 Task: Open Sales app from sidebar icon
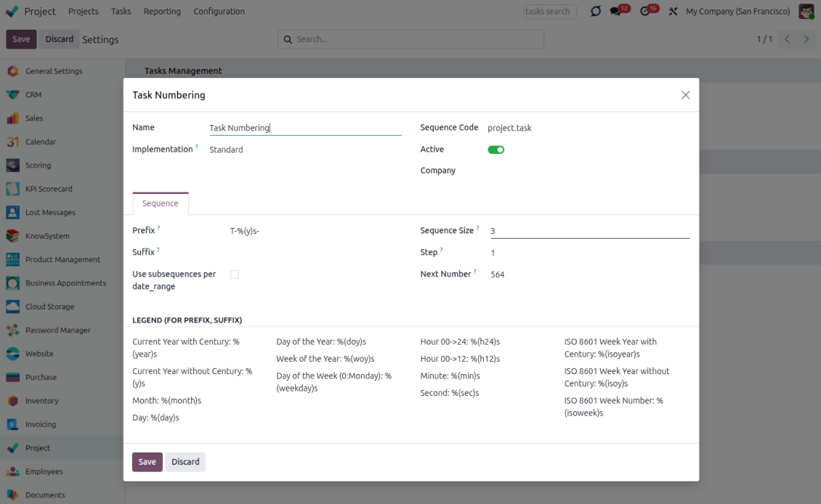(12, 118)
